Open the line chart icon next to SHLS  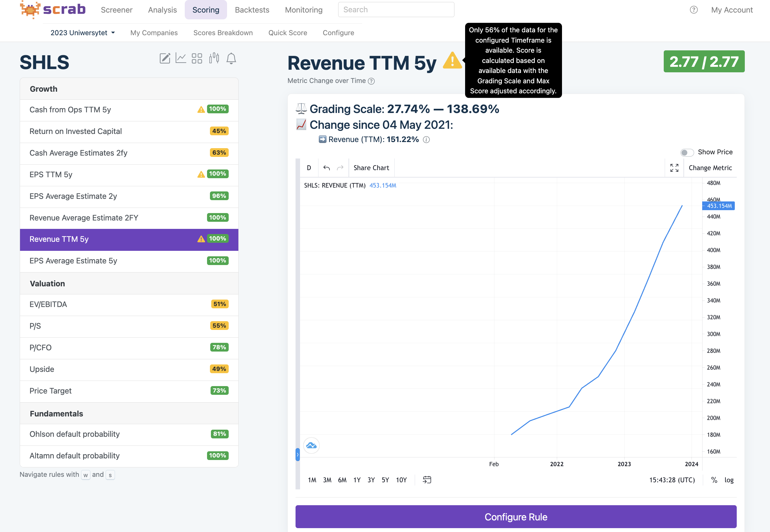click(181, 58)
